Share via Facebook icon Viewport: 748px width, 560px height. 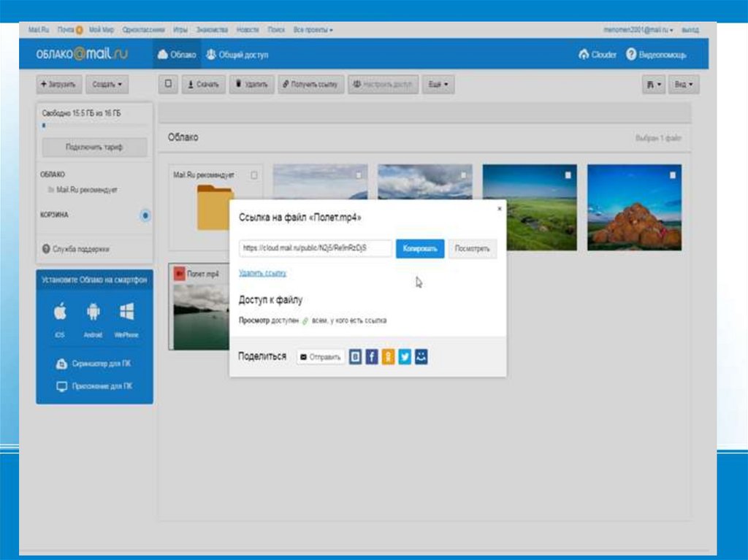pyautogui.click(x=372, y=356)
